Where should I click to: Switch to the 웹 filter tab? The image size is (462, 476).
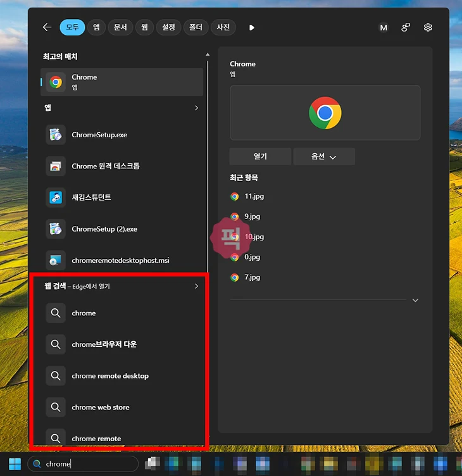144,27
